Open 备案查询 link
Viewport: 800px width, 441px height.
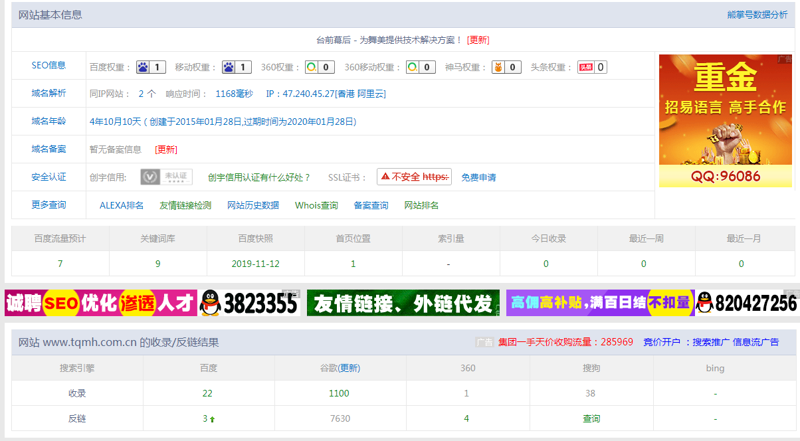(x=371, y=205)
